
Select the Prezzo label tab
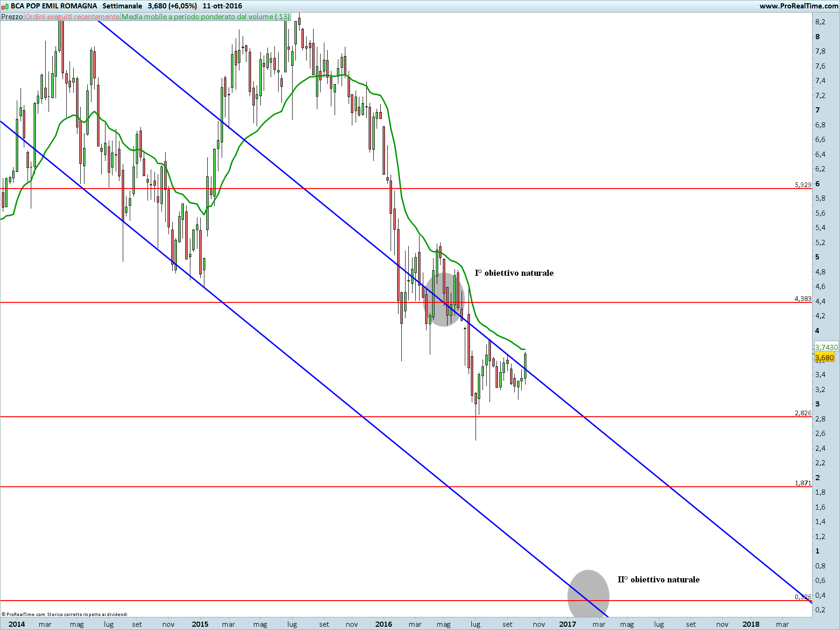[12, 17]
